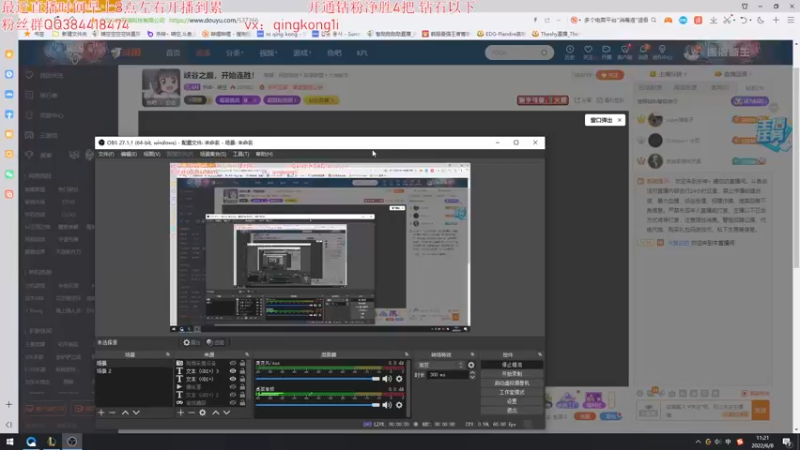800x450 pixels.
Task: Click the search magnifier in the Douyu search box
Action: (544, 53)
